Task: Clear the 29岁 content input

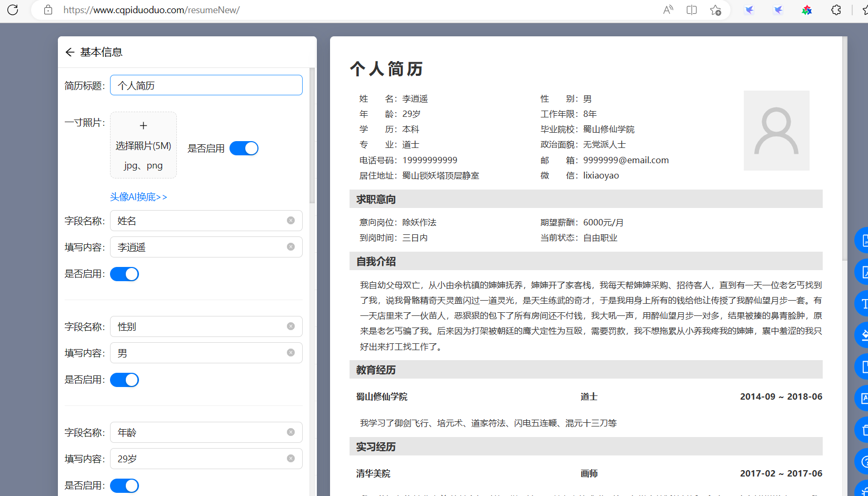Action: click(x=291, y=459)
